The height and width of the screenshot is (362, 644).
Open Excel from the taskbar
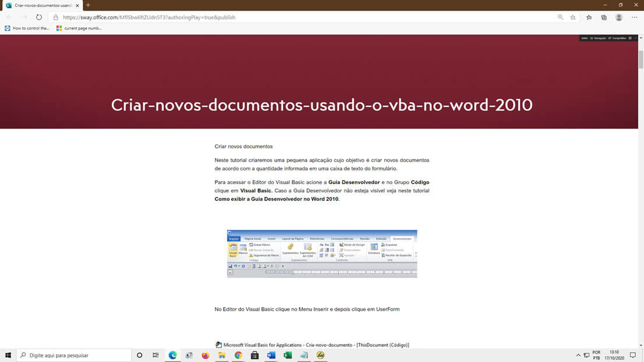pyautogui.click(x=288, y=355)
